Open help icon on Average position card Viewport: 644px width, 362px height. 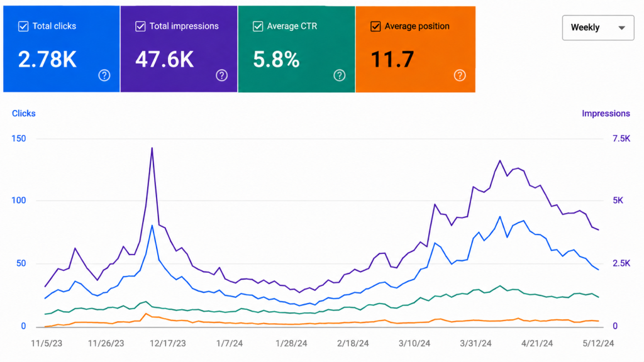point(460,75)
